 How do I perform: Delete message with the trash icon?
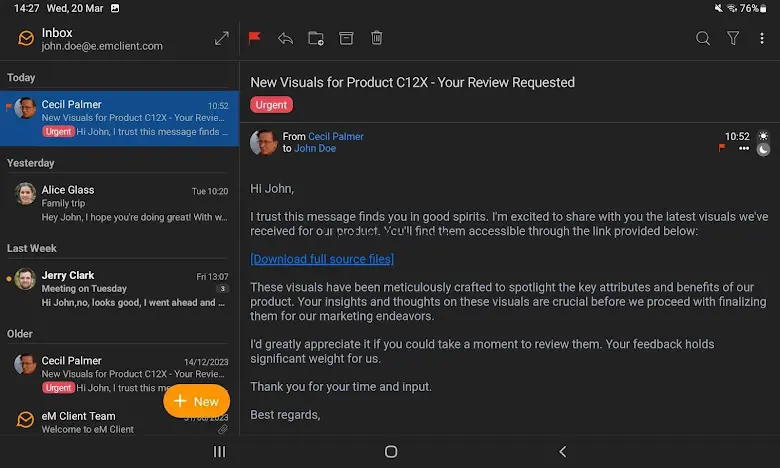tap(376, 38)
